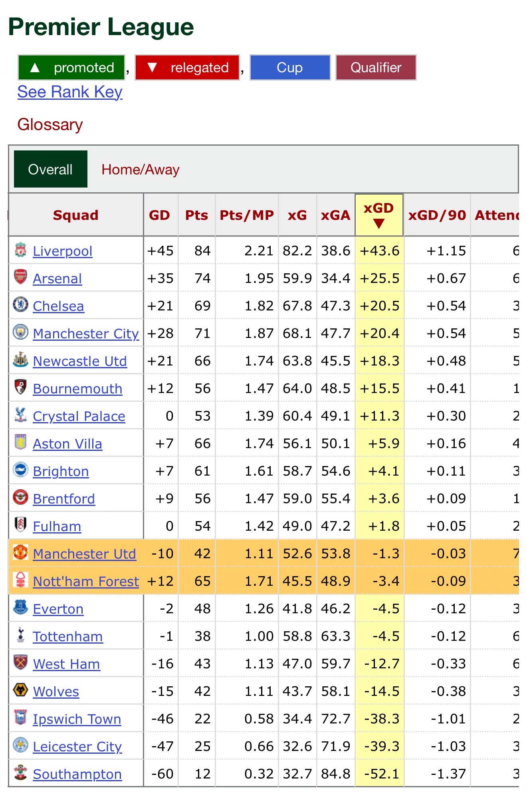
Task: Click the Tottenham crest icon
Action: [x=20, y=635]
